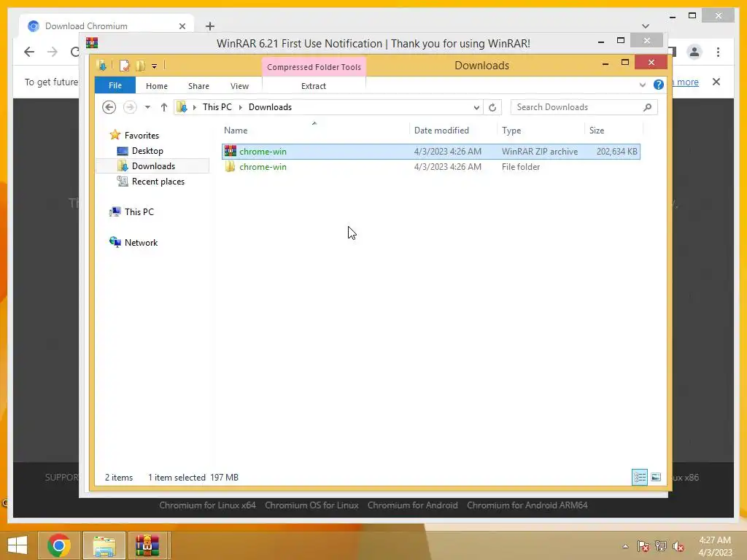Open Chromium profile avatar button
Image resolution: width=747 pixels, height=560 pixels.
694,52
